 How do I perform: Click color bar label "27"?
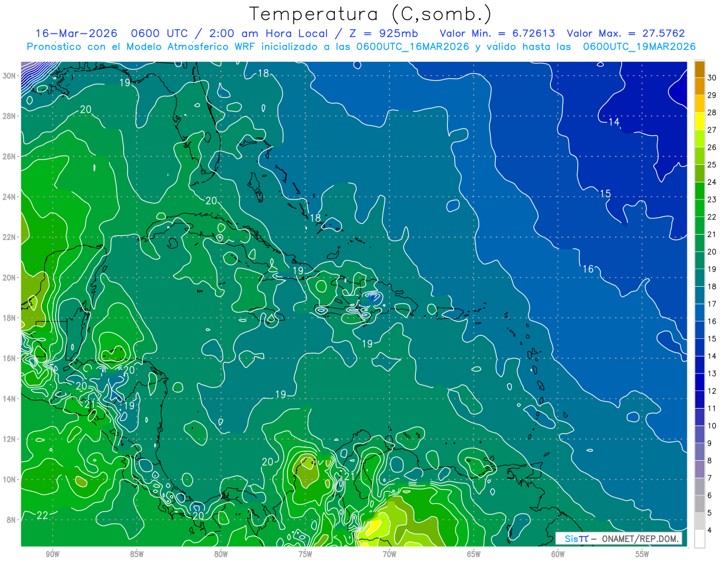point(712,130)
